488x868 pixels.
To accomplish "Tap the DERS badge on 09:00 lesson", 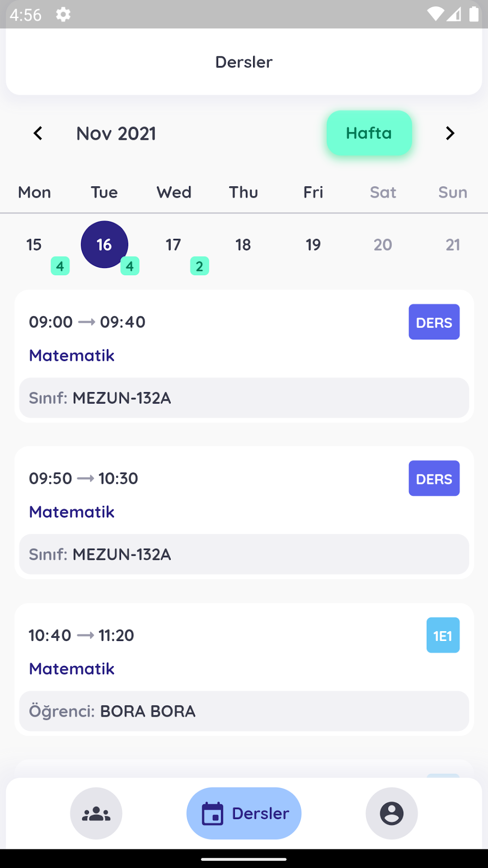I will coord(434,322).
